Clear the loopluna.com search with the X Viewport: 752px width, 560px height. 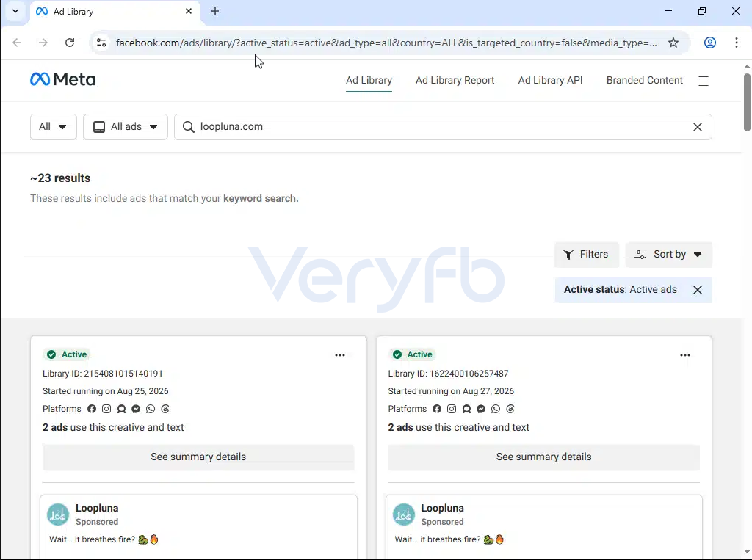point(698,127)
